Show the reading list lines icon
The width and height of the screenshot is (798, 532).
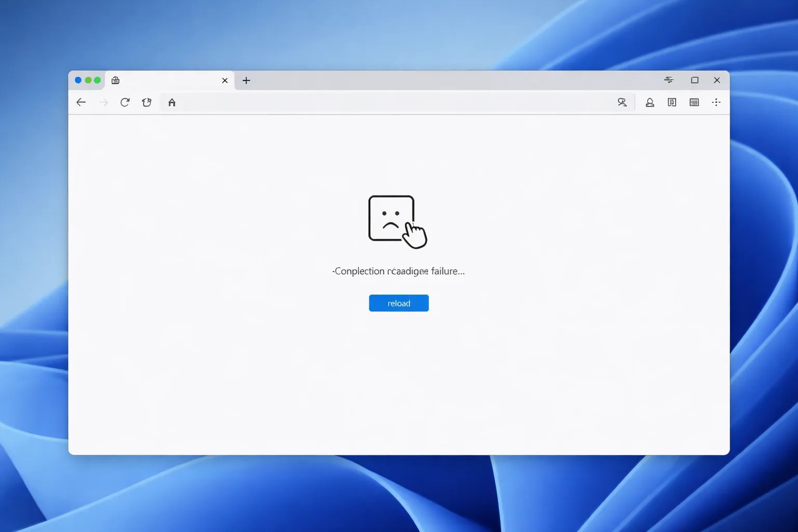[x=694, y=102]
